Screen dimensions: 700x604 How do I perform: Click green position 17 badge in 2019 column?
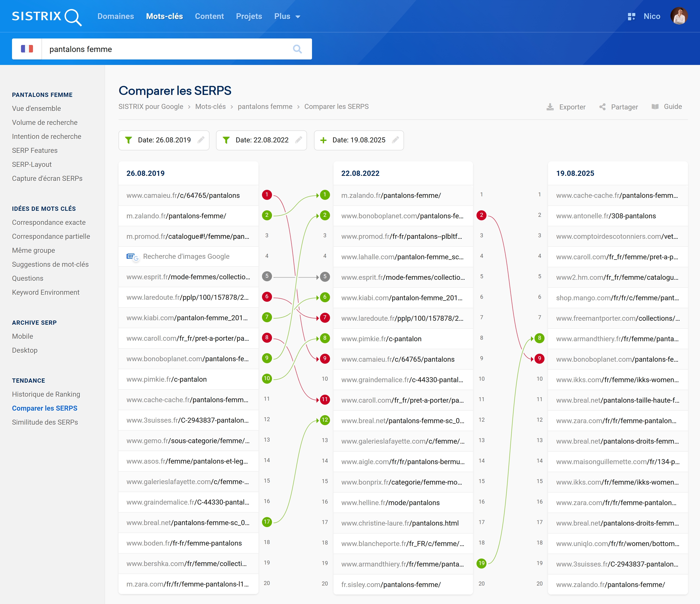pos(267,522)
